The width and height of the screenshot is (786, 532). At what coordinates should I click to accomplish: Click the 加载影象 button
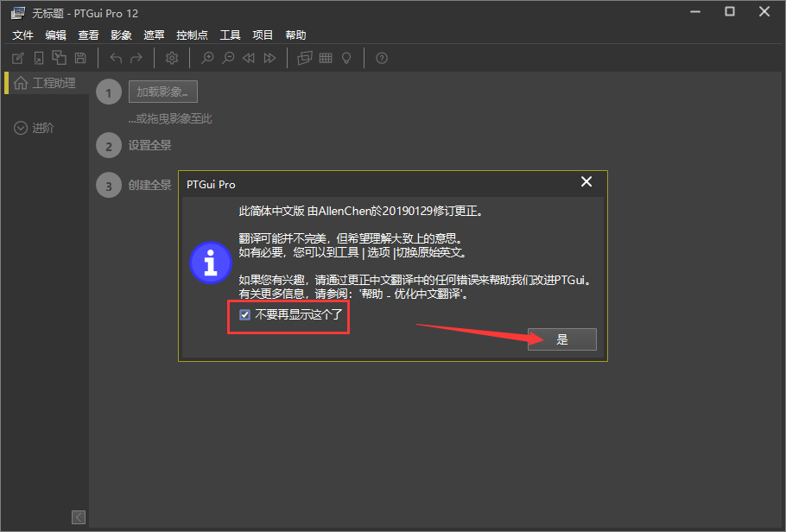click(x=162, y=91)
